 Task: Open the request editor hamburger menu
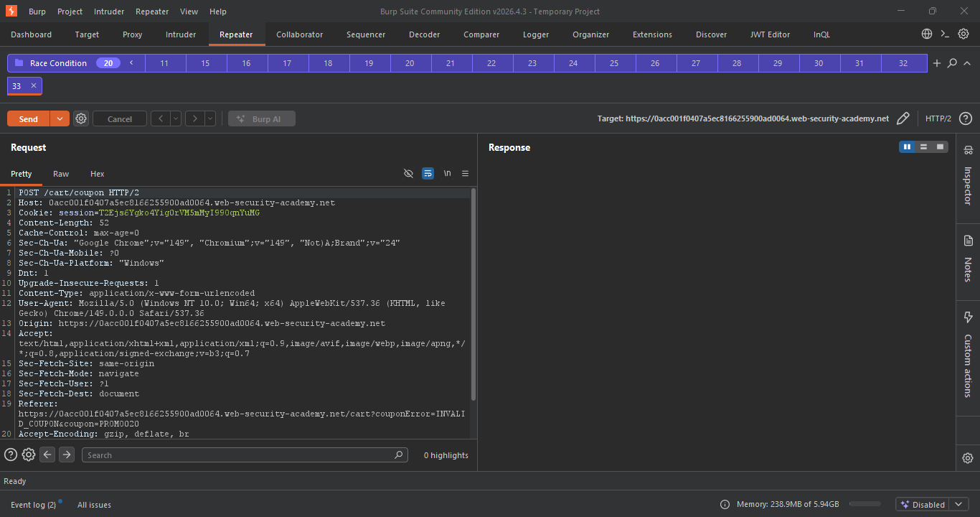pos(465,174)
